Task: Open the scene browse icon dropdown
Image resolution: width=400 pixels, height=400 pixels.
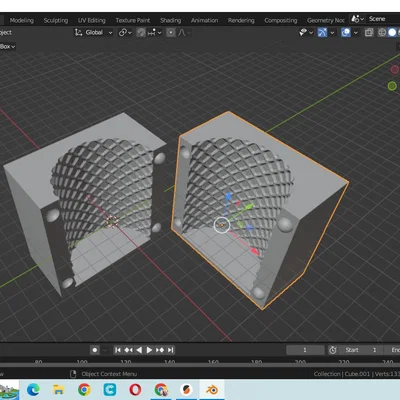Action: (357, 19)
